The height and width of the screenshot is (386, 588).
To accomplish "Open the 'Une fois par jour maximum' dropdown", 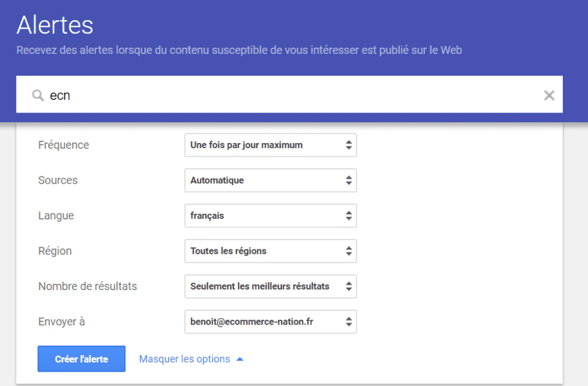I will pyautogui.click(x=270, y=145).
